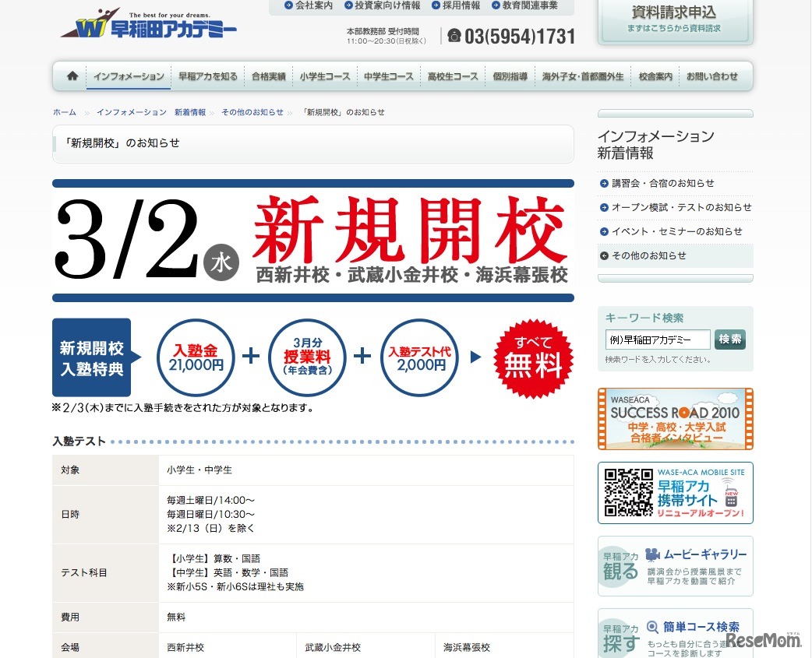Click the 投資家向け情報 top link

(387, 5)
